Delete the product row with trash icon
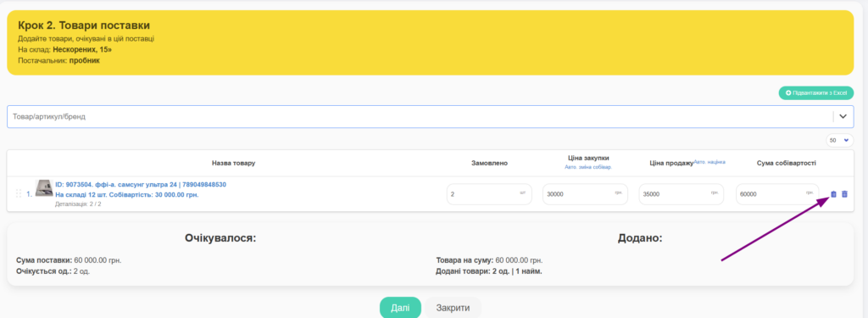Screen dimensions: 868x318 click(x=844, y=194)
